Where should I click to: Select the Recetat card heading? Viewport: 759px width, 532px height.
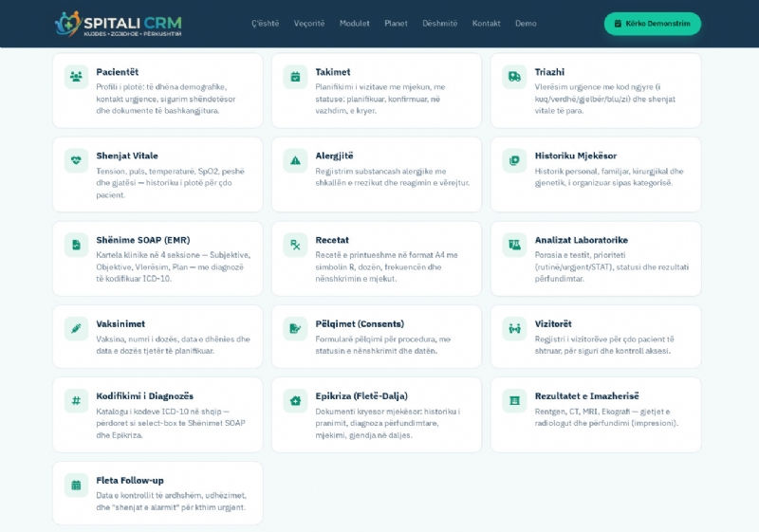332,240
